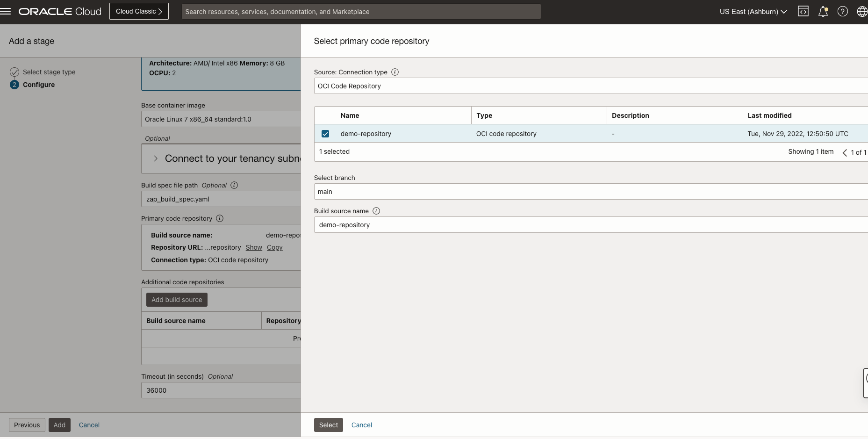Uncheck the demo-repository row checkbox
Viewport: 868px width, 439px height.
(325, 134)
